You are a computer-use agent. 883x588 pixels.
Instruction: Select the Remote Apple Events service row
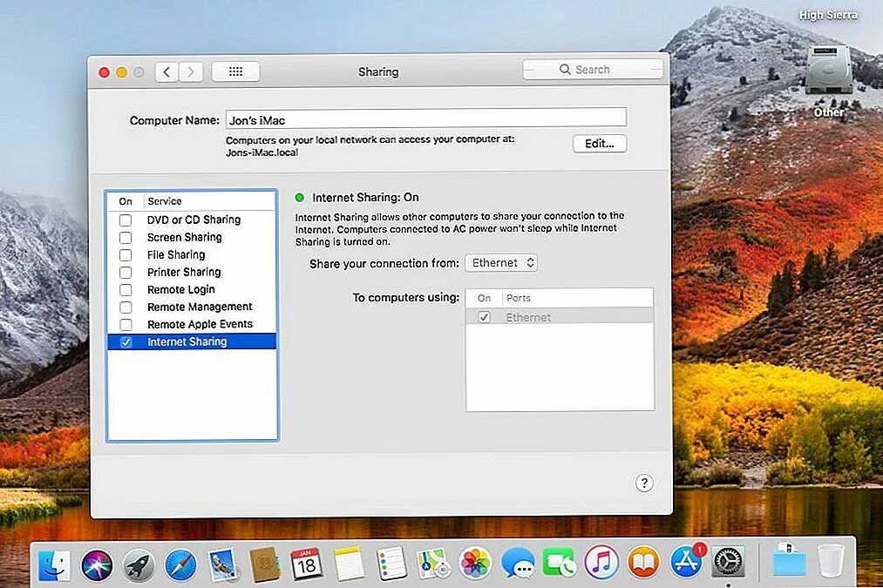coord(192,325)
